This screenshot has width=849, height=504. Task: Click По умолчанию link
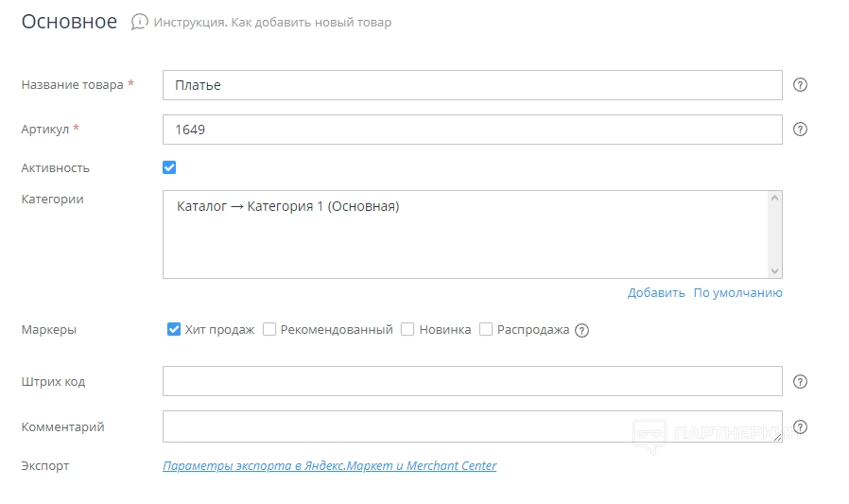737,293
